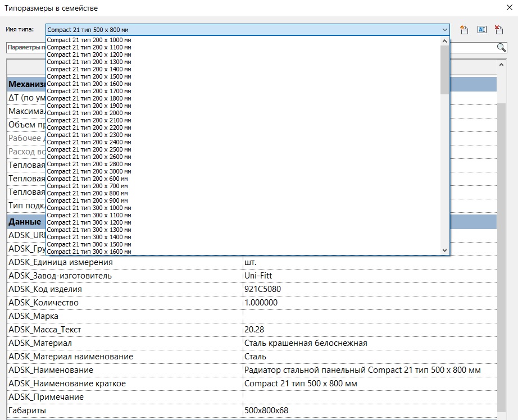
Task: Click the empty ADSK_Марка value cell
Action: (x=370, y=316)
